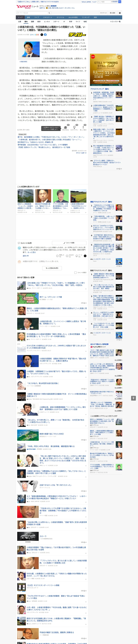This screenshot has width=138, height=644.
Task: Open the エキスパート tab
Action: [x=48, y=17]
